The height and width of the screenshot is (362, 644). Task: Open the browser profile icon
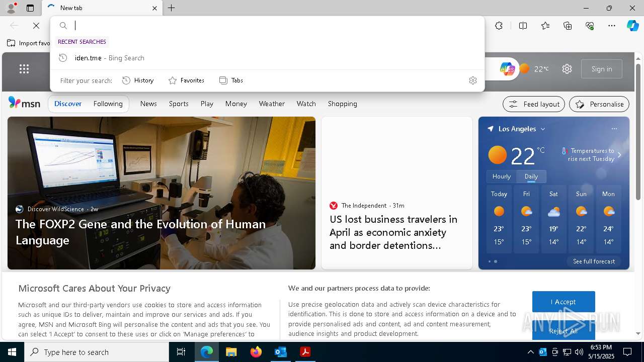(x=11, y=8)
